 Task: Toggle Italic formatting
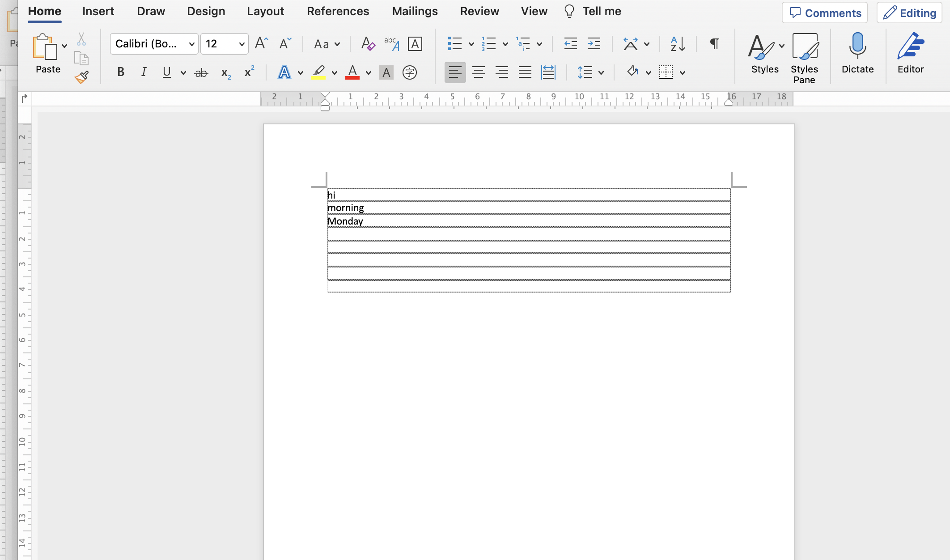tap(144, 72)
